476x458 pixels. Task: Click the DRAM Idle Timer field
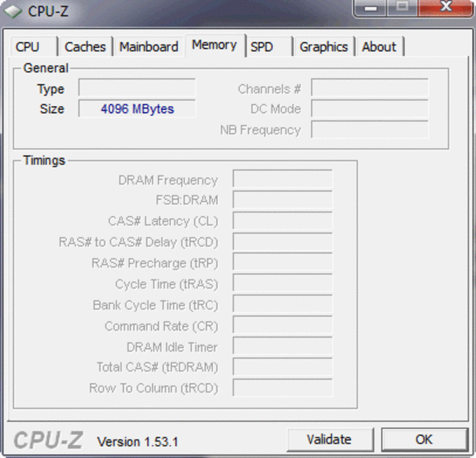[x=283, y=346]
